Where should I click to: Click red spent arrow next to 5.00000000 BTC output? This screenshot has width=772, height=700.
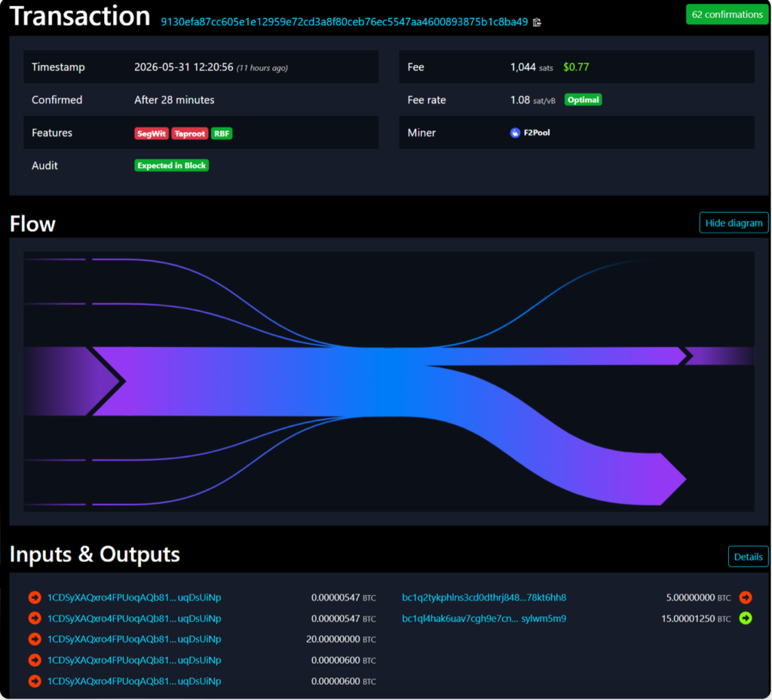[746, 597]
